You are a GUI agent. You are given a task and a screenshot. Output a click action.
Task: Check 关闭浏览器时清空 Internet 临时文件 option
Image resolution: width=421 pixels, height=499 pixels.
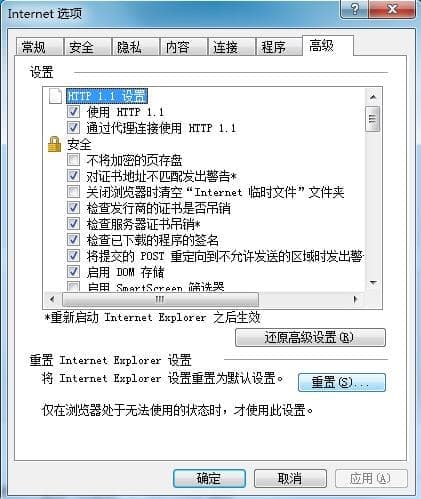point(73,192)
